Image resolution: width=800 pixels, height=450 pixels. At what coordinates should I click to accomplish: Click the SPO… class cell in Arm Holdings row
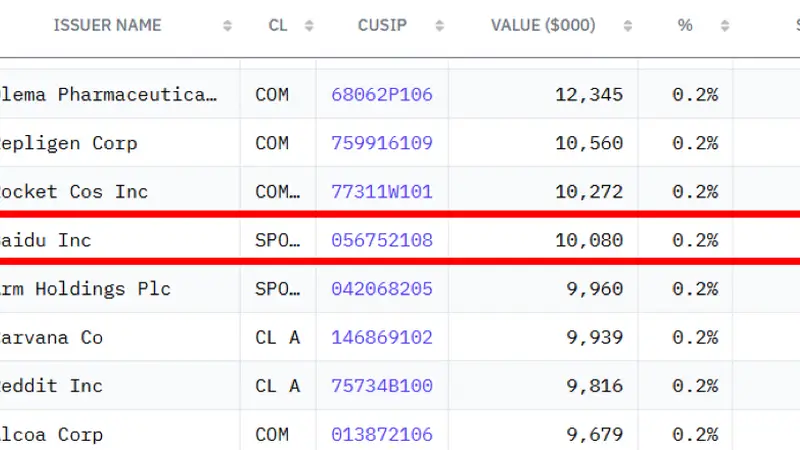point(278,289)
